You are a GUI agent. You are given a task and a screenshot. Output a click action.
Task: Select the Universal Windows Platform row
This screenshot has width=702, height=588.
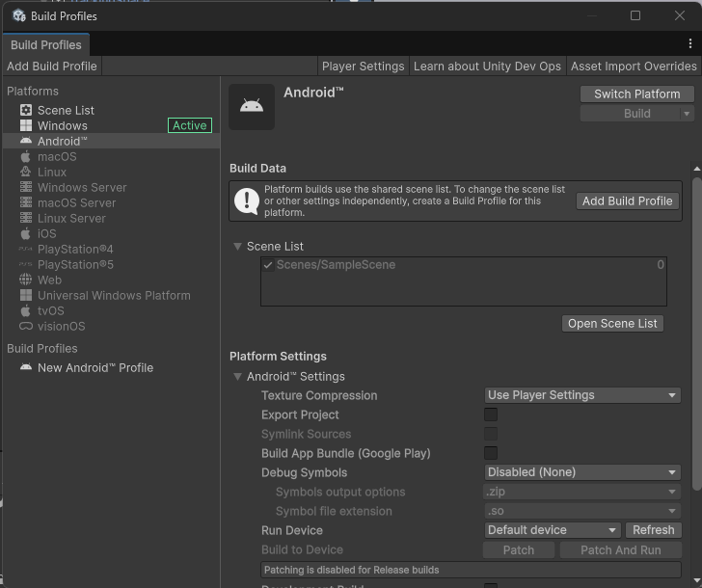pos(111,295)
